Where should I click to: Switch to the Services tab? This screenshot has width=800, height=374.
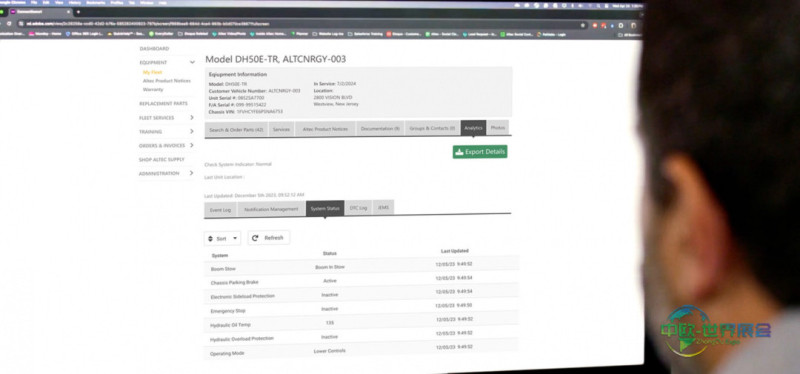coord(281,130)
